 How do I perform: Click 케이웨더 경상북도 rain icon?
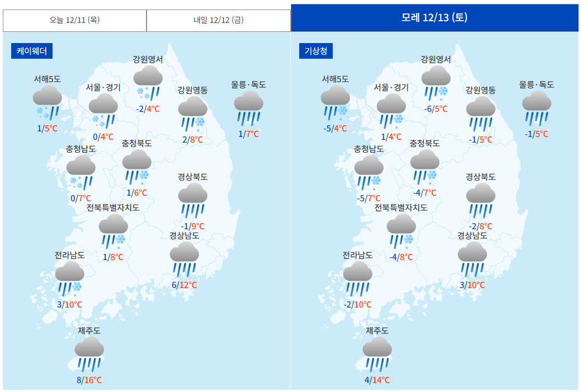pyautogui.click(x=193, y=201)
